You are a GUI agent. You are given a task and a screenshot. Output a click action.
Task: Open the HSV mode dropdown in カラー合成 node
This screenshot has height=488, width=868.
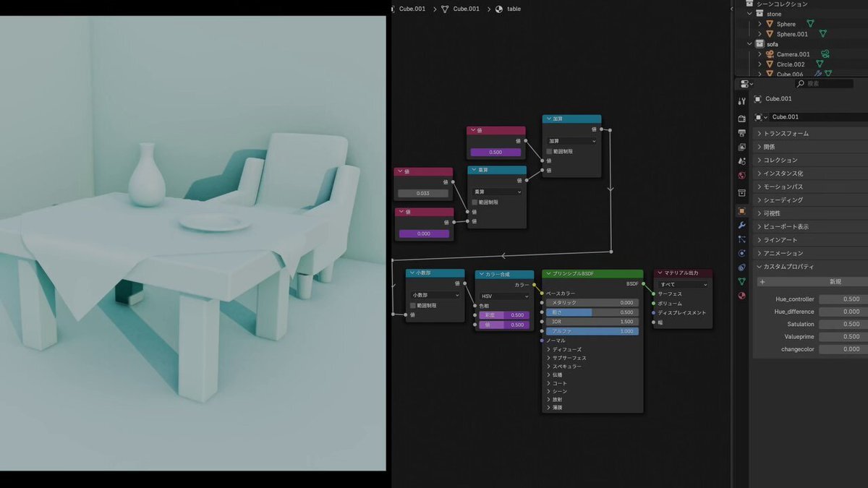click(504, 296)
